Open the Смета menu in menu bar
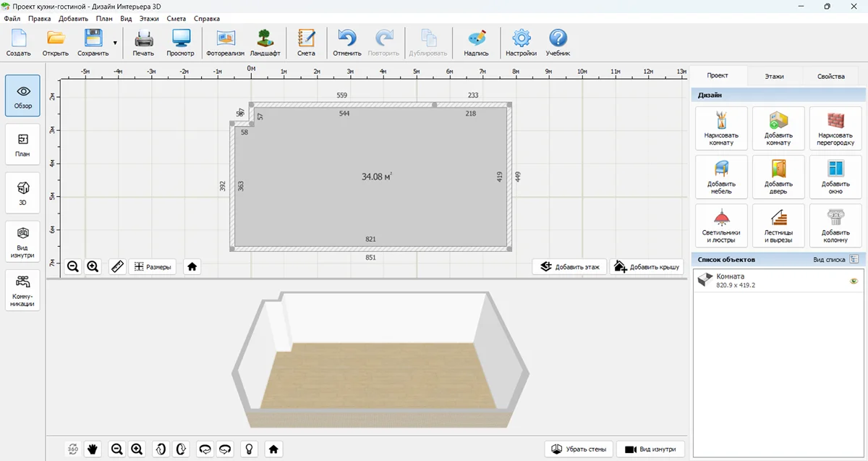The height and width of the screenshot is (461, 868). pyautogui.click(x=176, y=18)
